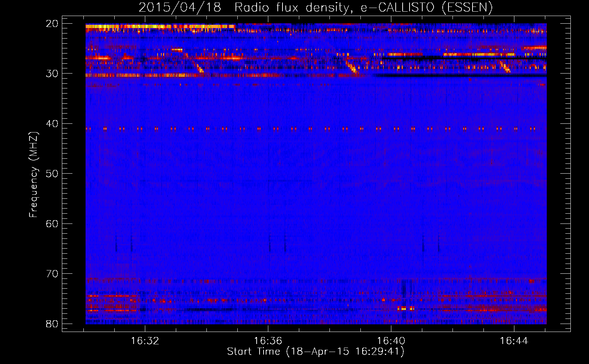Click the time axis label 16:32

coord(145,341)
